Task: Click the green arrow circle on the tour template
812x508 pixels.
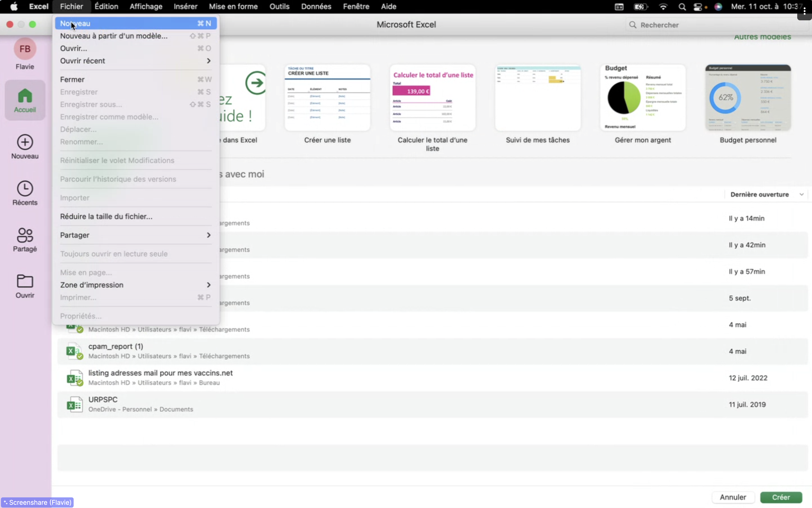Action: pos(255,83)
